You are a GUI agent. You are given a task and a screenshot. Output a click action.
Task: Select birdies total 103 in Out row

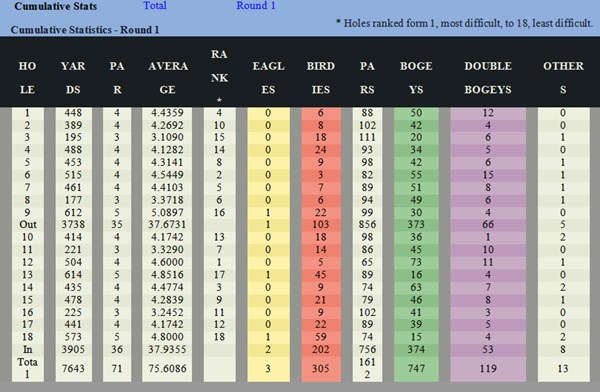321,224
